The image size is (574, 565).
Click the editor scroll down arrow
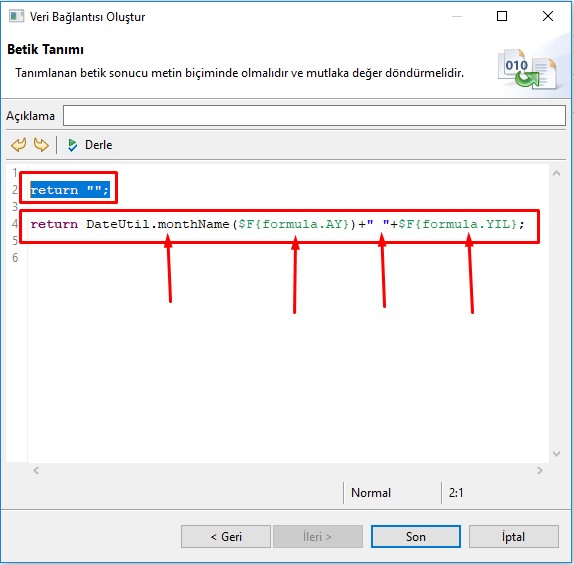pyautogui.click(x=556, y=454)
